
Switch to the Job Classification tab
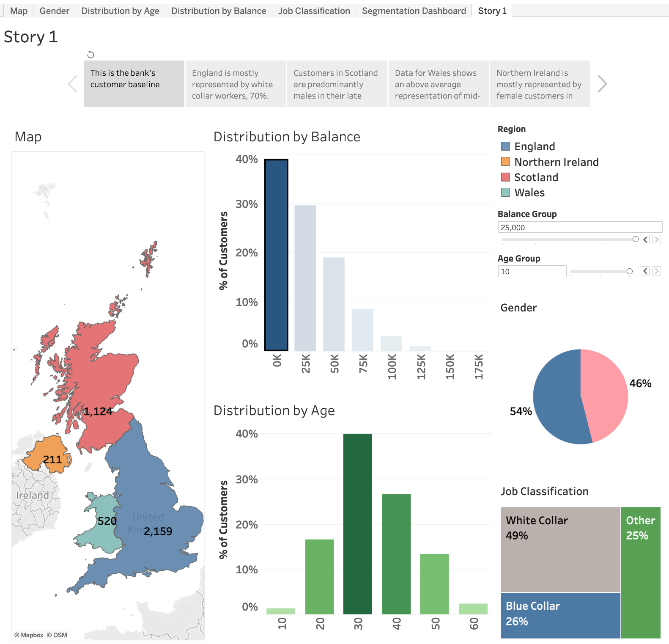[x=314, y=11]
